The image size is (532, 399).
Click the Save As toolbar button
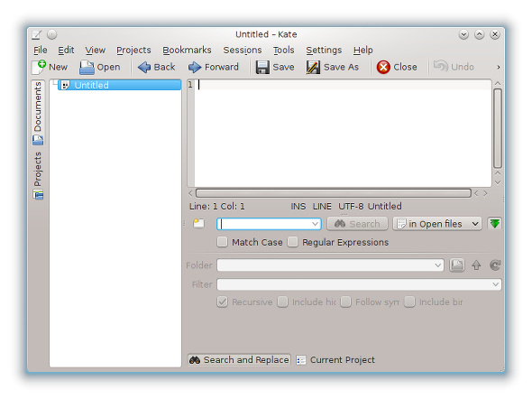coord(332,67)
